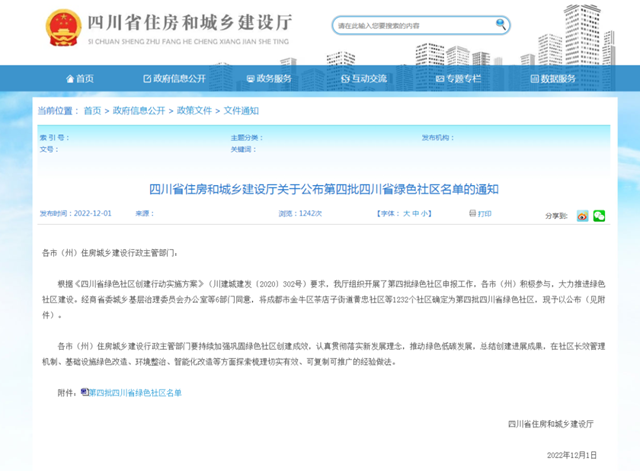Set font size to 小
This screenshot has width=640, height=471.
(x=424, y=213)
